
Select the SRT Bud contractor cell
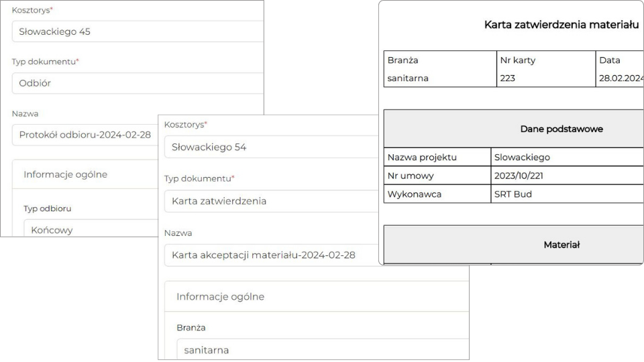568,194
